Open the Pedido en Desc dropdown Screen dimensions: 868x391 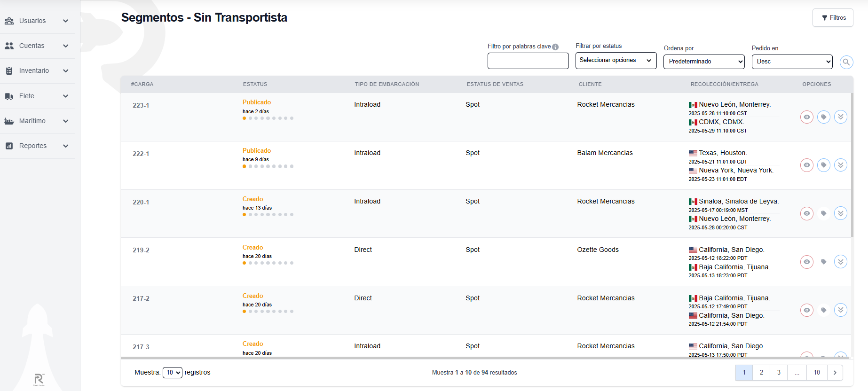tap(792, 62)
